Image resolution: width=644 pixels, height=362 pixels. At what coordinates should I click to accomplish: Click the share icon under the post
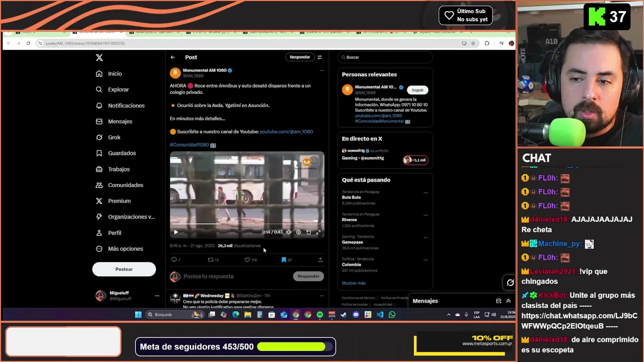[x=320, y=260]
